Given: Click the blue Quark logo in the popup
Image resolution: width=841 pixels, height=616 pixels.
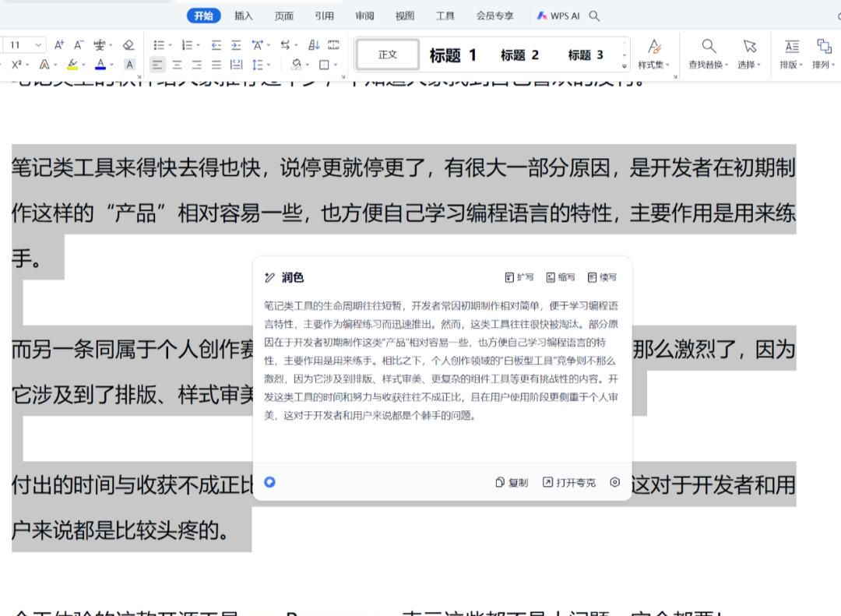Looking at the screenshot, I should [269, 482].
